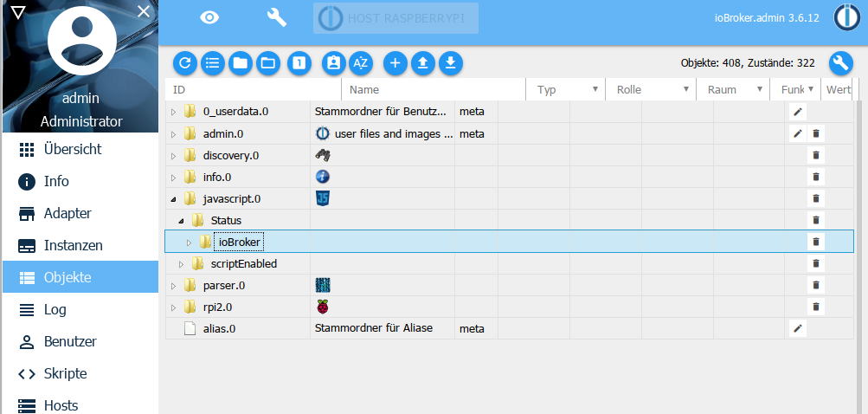
Task: Go to Info page
Action: (x=80, y=181)
